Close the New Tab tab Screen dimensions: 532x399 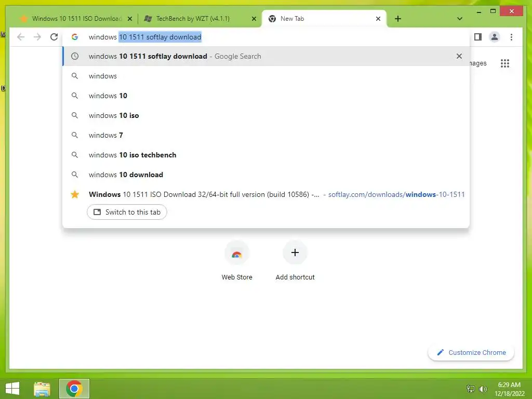378,19
